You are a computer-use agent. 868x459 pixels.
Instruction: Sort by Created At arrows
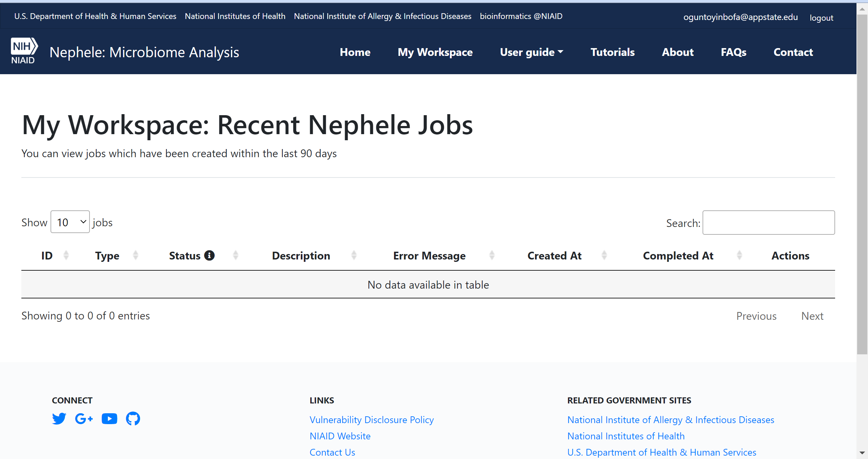(604, 255)
